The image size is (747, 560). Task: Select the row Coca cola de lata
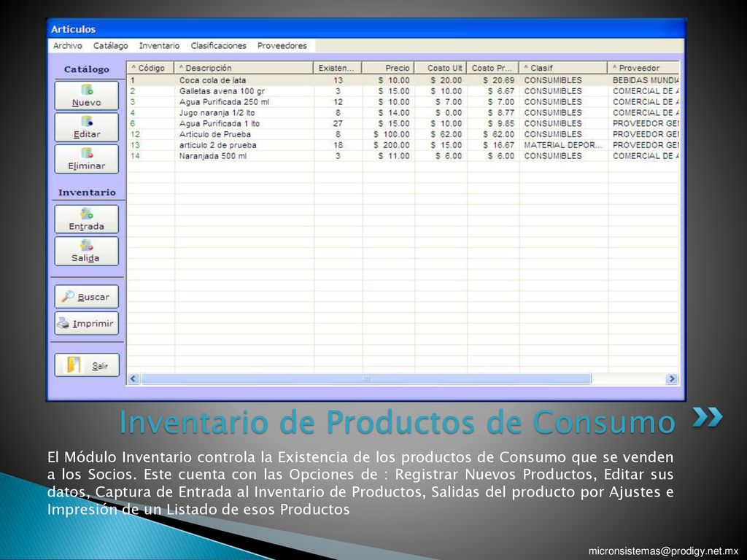tap(403, 80)
